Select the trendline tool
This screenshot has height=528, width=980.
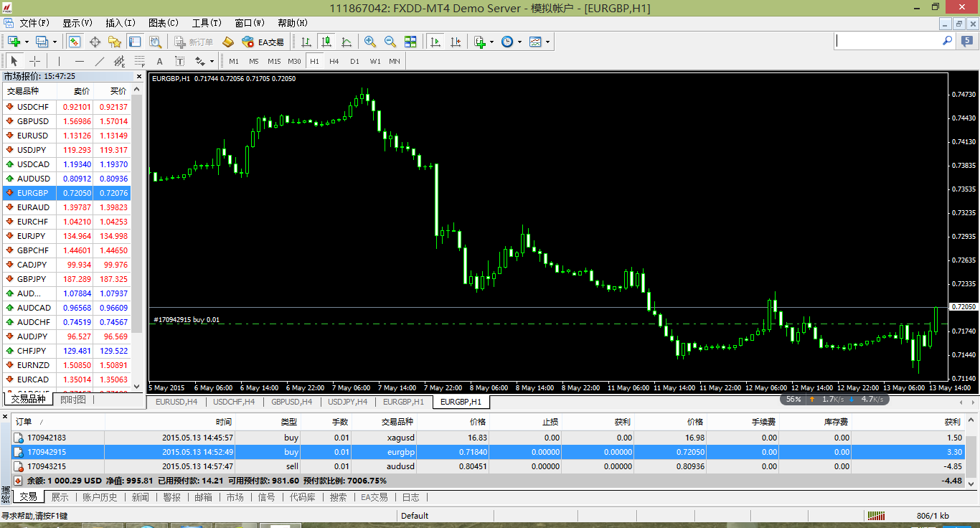[x=99, y=61]
